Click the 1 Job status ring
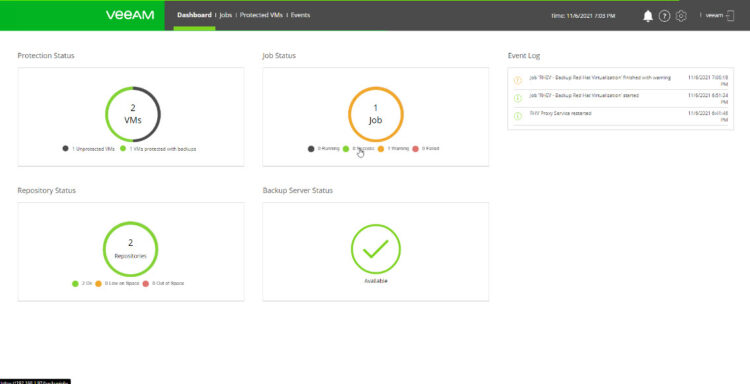The width and height of the screenshot is (750, 384). (x=375, y=114)
